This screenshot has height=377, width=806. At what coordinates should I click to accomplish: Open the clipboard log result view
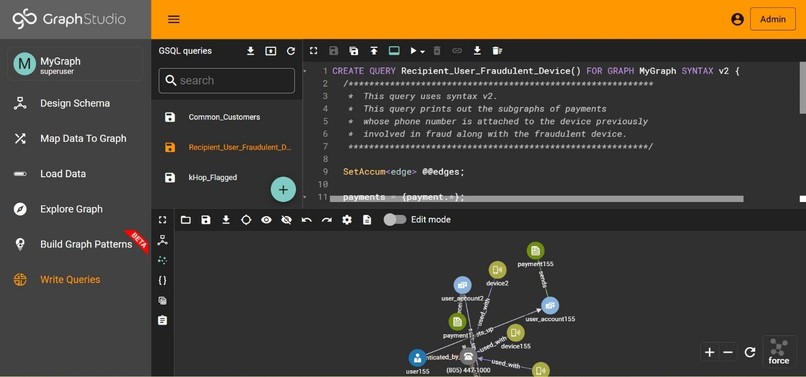coord(162,320)
